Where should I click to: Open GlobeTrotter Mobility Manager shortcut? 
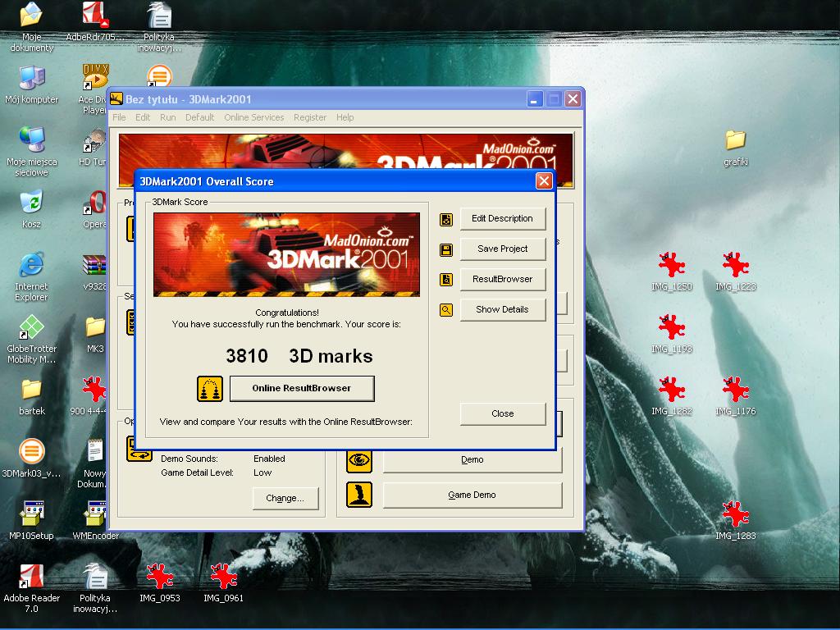32,339
